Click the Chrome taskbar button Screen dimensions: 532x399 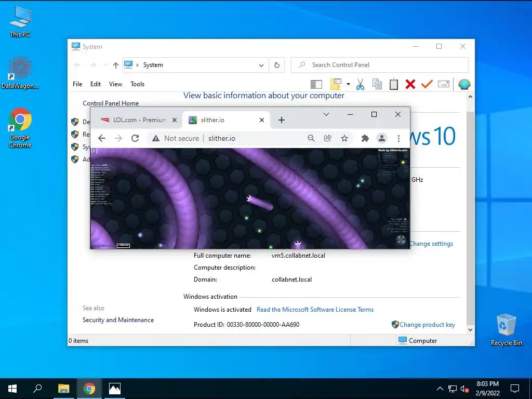[89, 389]
